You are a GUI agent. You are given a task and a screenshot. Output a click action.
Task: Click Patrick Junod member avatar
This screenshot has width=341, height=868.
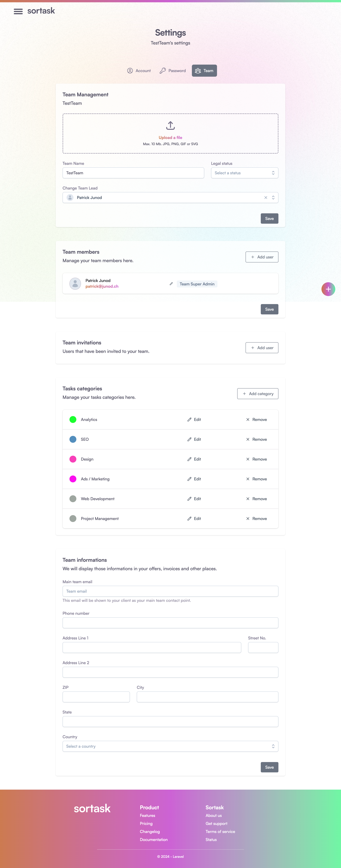coord(75,284)
